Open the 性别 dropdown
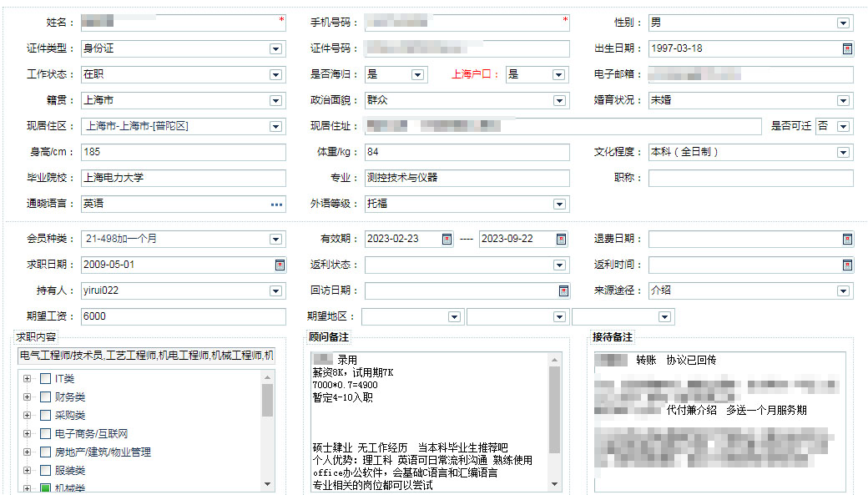The height and width of the screenshot is (495, 868). pos(843,23)
